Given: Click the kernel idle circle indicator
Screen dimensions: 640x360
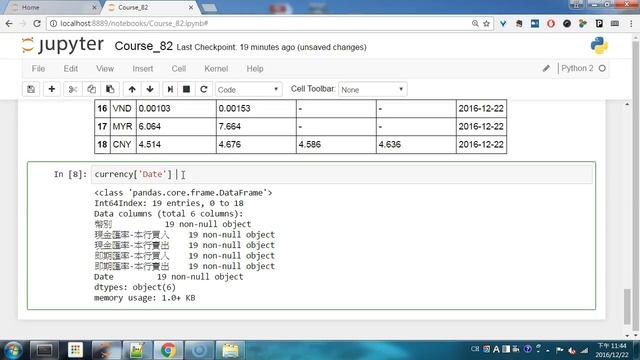Looking at the screenshot, I should (602, 69).
